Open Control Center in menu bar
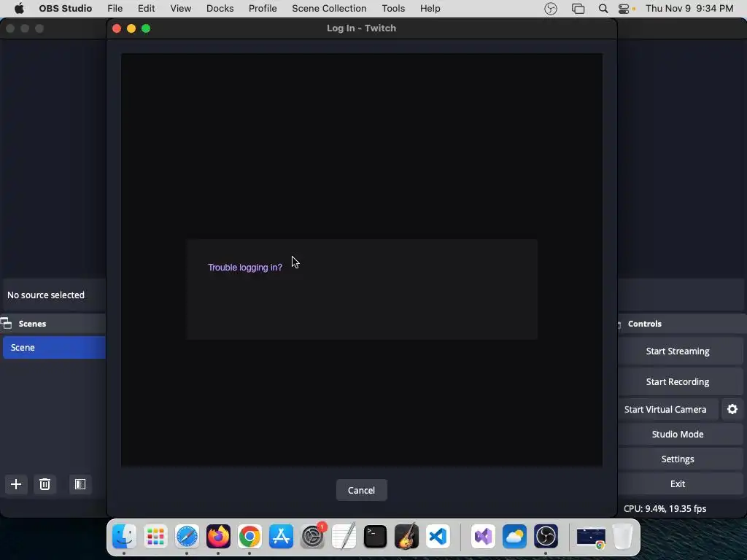The image size is (747, 560). [624, 9]
